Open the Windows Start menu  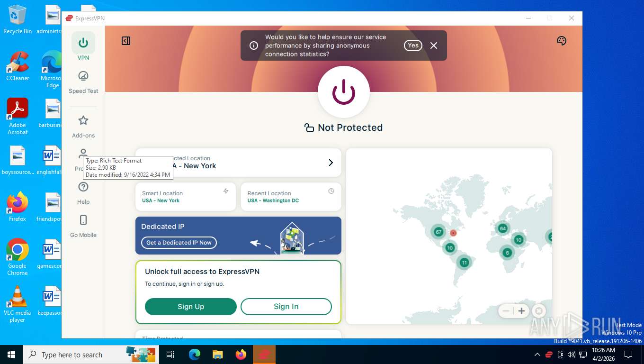tap(11, 355)
